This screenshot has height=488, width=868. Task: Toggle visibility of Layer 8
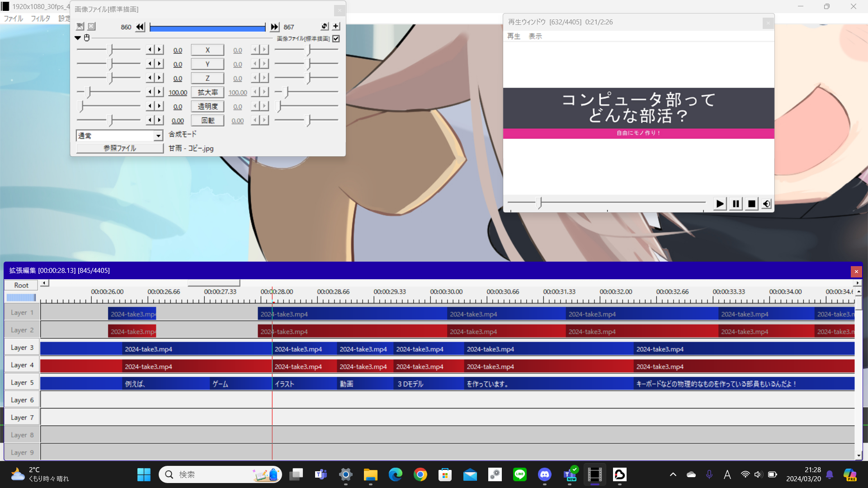[x=22, y=435]
